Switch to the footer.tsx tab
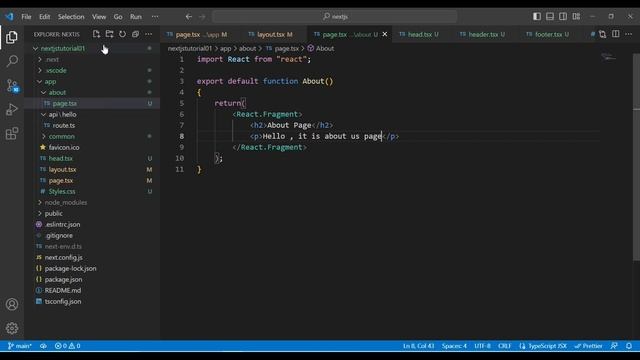The image size is (640, 360). 548,34
